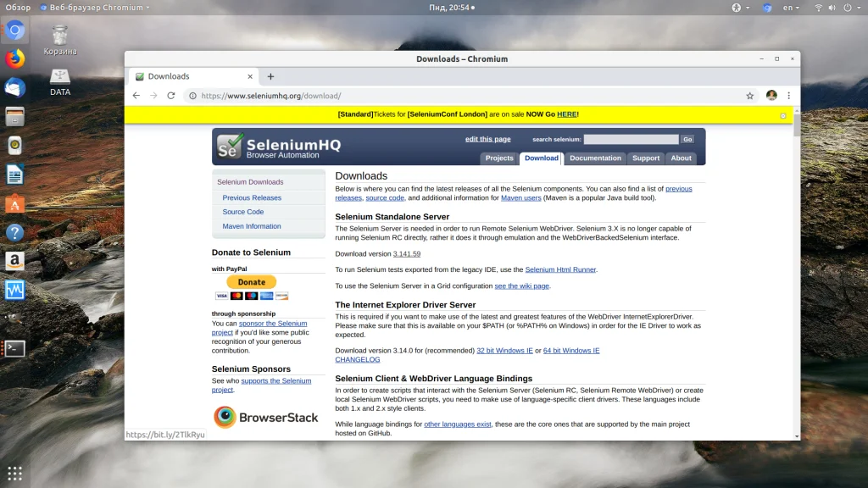Go back in Chromium
This screenshot has height=488, width=868.
tap(136, 96)
